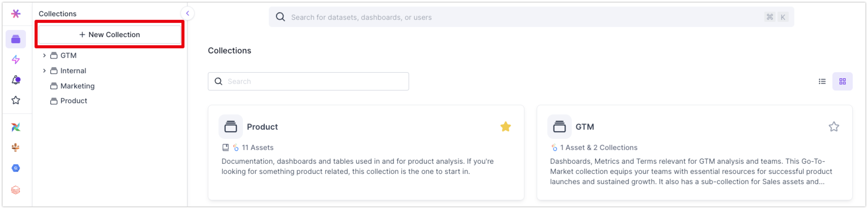Select Product in the collections tree
This screenshot has width=868, height=209.
(73, 101)
